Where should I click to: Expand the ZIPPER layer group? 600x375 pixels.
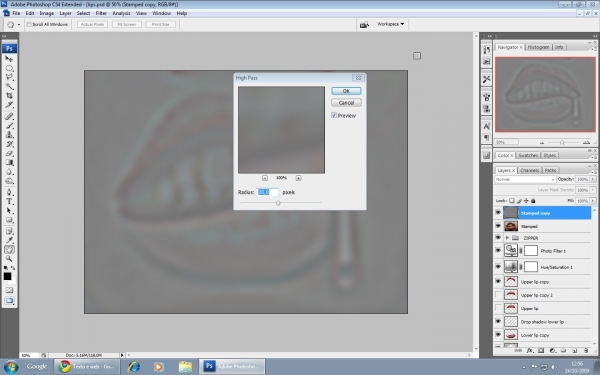point(508,238)
